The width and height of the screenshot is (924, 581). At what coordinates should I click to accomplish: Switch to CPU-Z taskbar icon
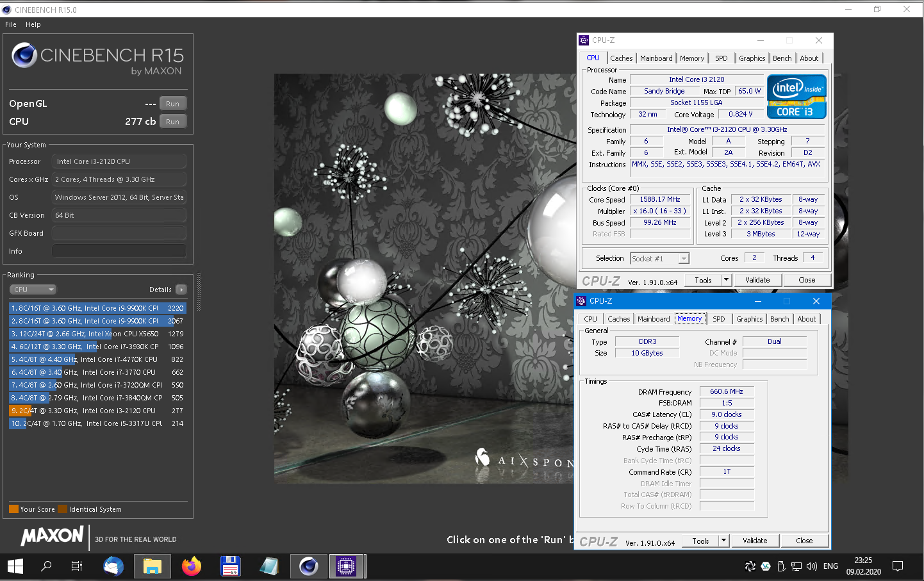346,566
